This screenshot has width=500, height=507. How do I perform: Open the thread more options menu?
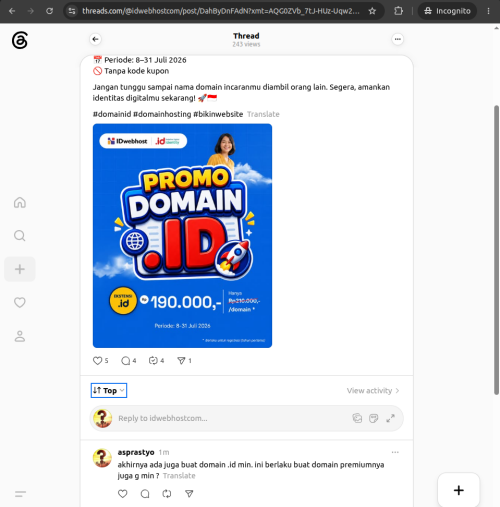point(397,39)
